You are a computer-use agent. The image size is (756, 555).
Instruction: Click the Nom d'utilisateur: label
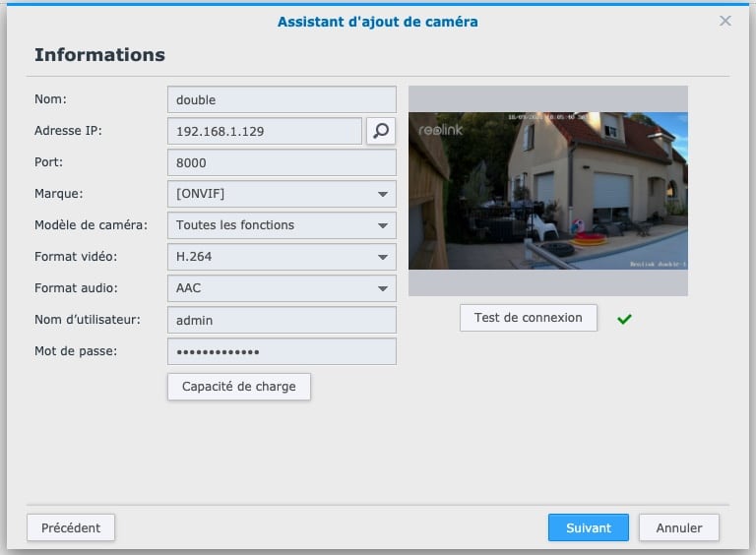pos(88,320)
